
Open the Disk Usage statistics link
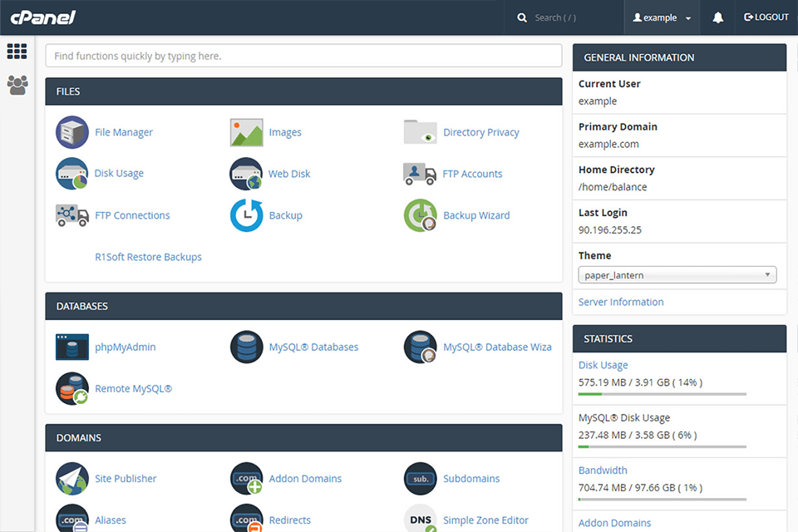click(x=603, y=365)
